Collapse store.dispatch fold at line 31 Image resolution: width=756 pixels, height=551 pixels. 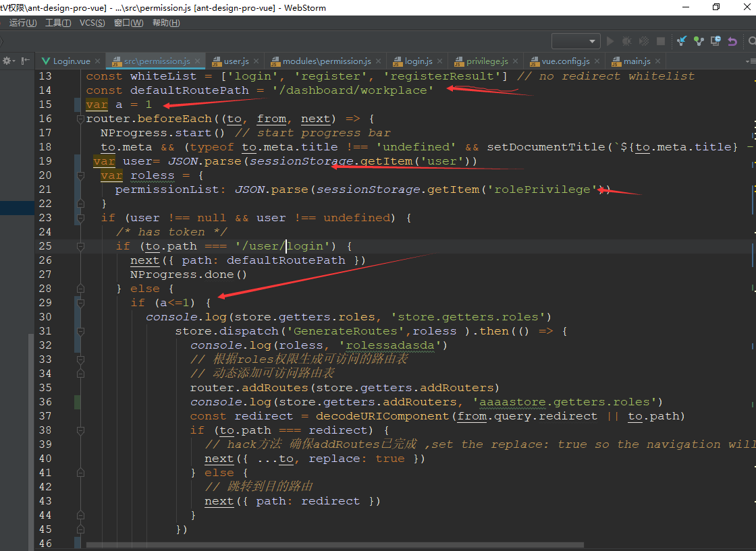(x=80, y=331)
